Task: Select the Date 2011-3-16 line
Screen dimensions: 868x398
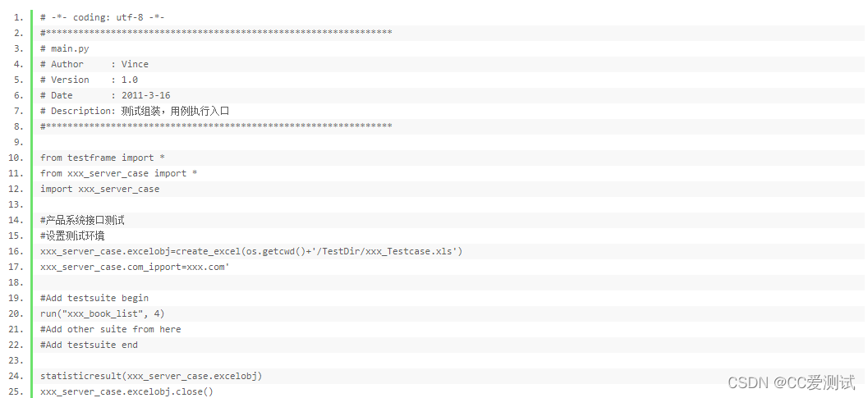Action: [x=105, y=95]
